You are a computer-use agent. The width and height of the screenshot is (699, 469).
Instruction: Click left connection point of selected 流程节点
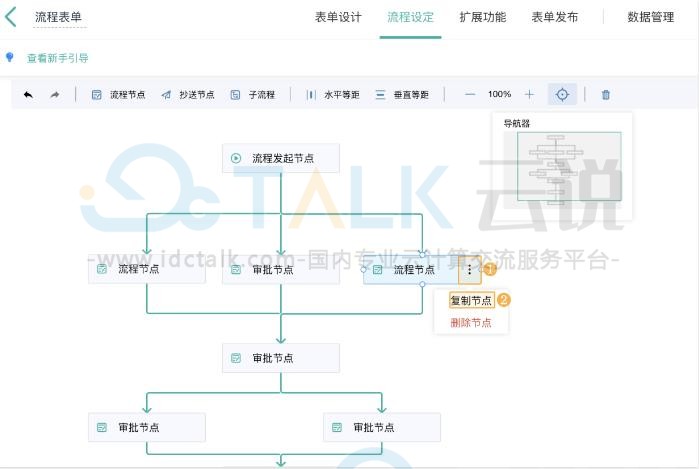tap(363, 270)
